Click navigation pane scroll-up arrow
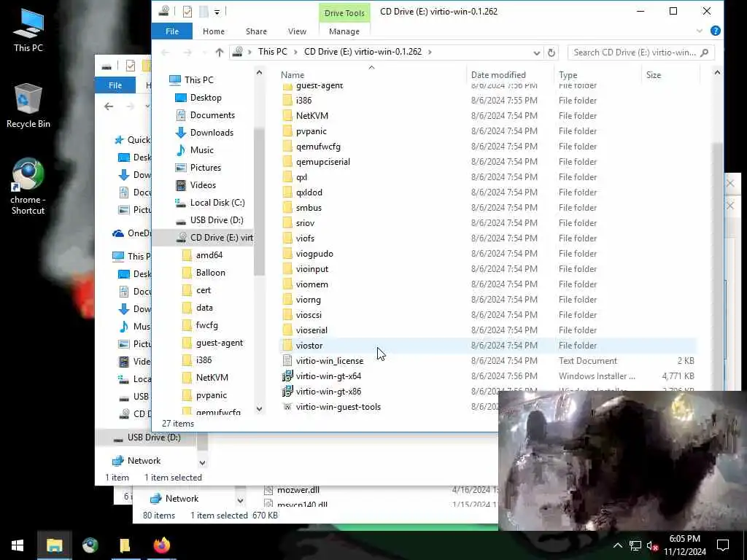The image size is (747, 560). (259, 73)
